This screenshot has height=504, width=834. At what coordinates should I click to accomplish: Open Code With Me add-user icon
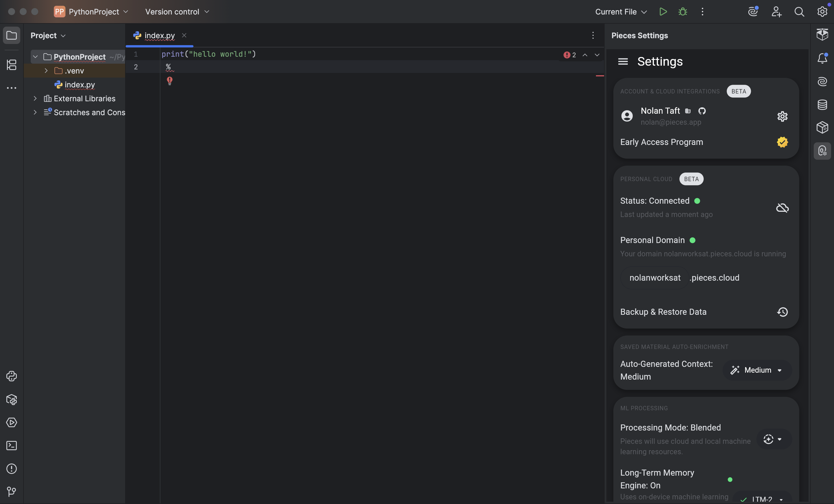pyautogui.click(x=776, y=12)
